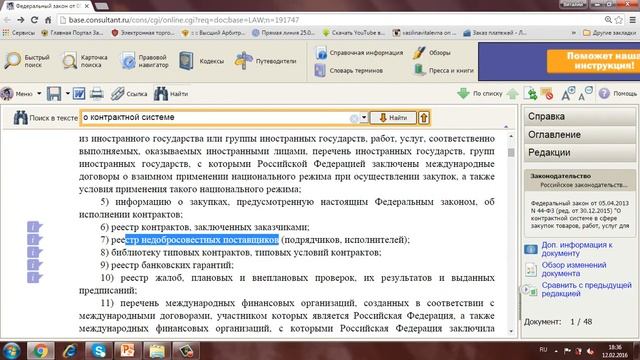This screenshot has height=360, width=640.
Task: Increase font size A+ icon
Action: click(x=568, y=93)
